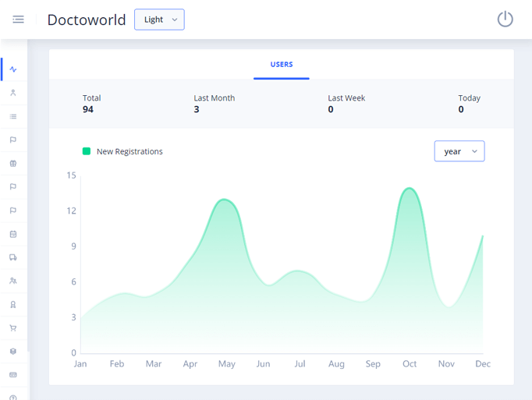Open the list sidebar icon
The image size is (532, 400).
[13, 116]
